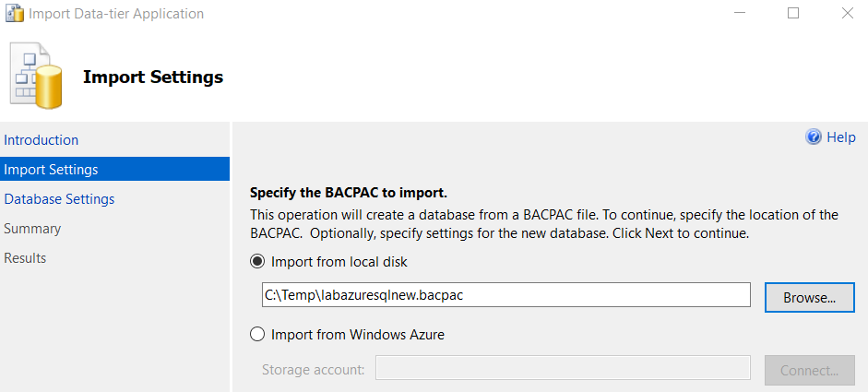This screenshot has height=392, width=868.
Task: Click the database wizard icon in header
Action: [x=37, y=77]
